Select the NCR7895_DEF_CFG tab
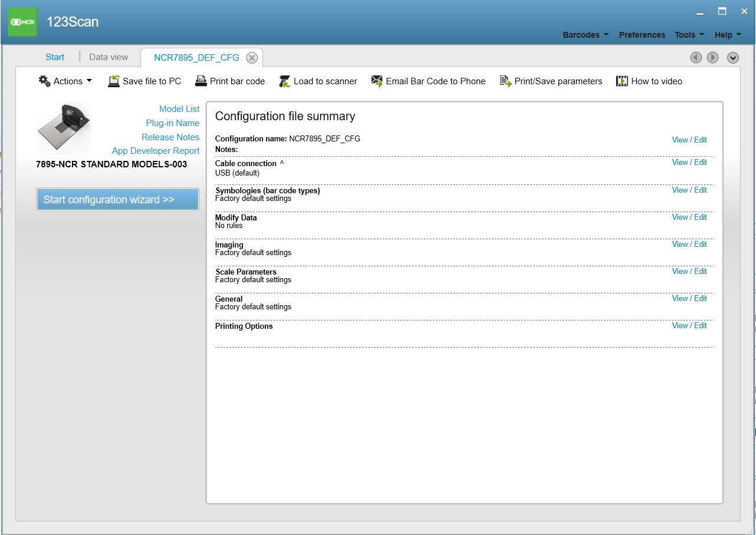This screenshot has width=756, height=535. point(196,58)
